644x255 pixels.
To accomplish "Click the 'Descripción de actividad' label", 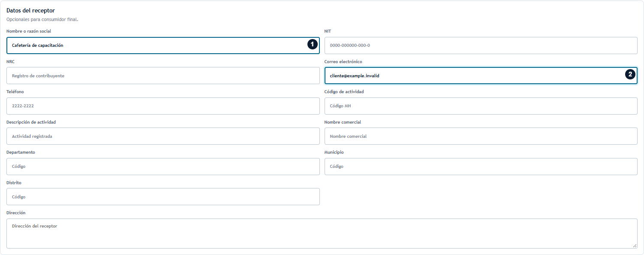I will pos(31,122).
